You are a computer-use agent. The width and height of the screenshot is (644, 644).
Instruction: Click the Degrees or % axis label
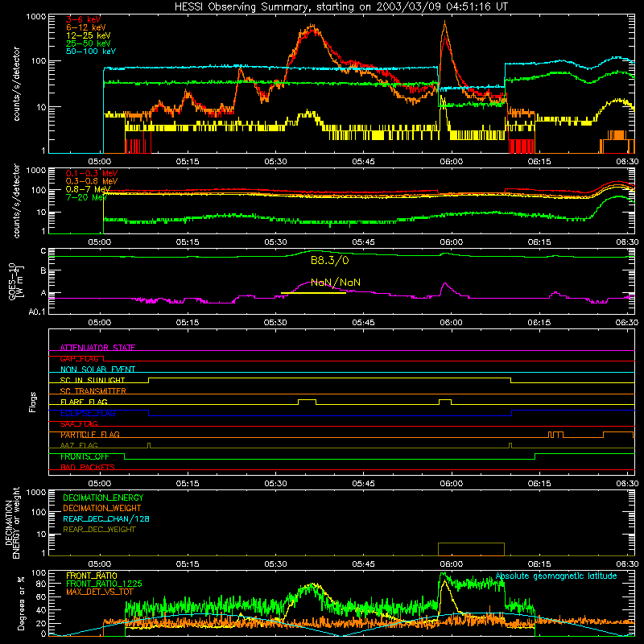pyautogui.click(x=21, y=603)
